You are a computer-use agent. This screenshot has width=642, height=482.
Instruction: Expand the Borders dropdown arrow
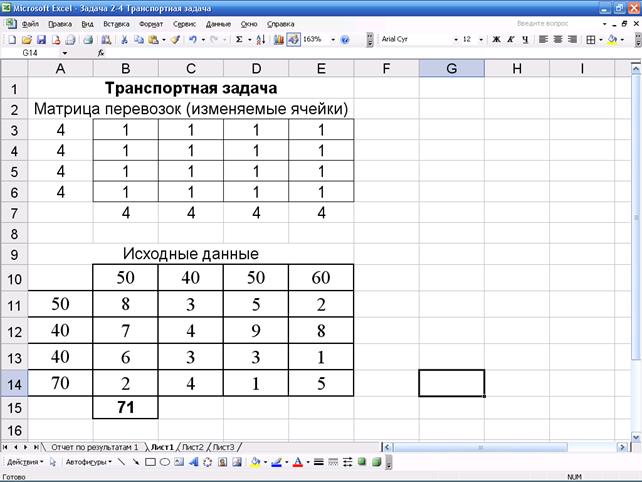(x=601, y=40)
